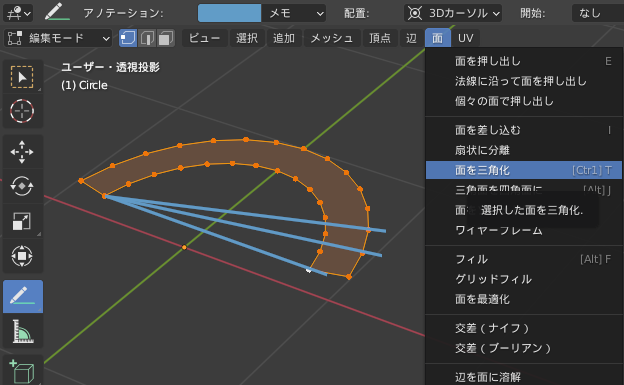Choose 面を三角化 menu entry
The height and width of the screenshot is (385, 624).
click(x=524, y=170)
